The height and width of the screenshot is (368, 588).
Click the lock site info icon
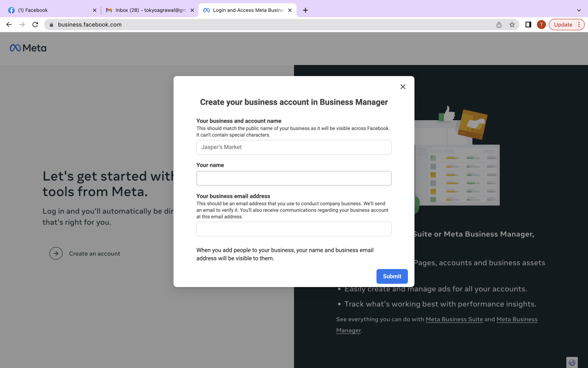[51, 25]
